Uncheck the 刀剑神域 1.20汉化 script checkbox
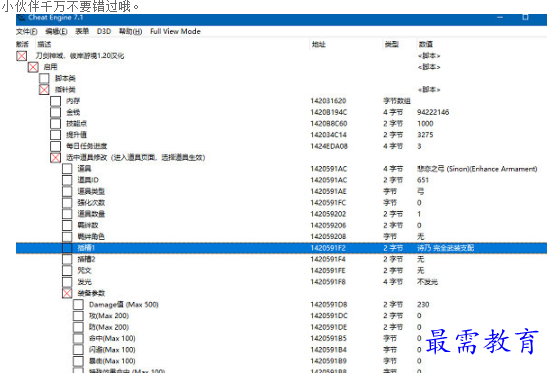 [22, 56]
